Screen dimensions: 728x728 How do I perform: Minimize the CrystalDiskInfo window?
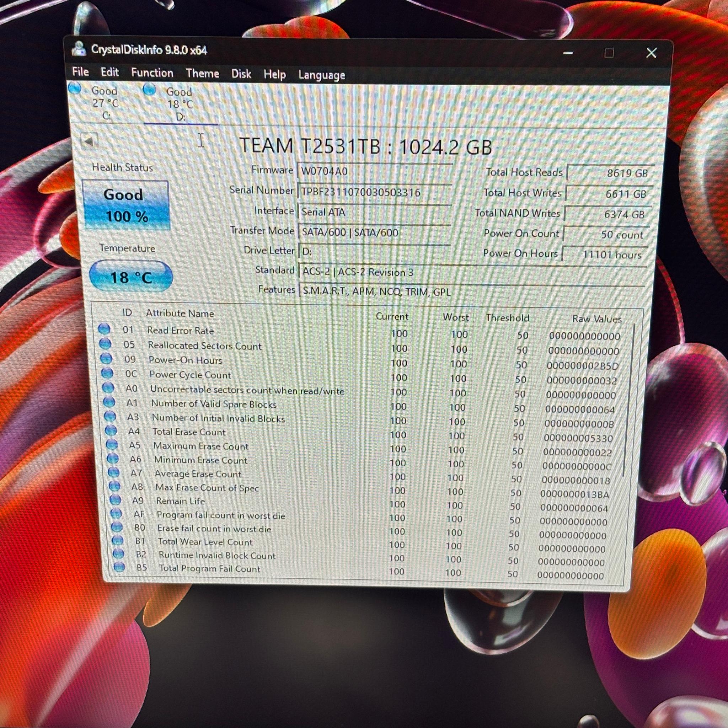[568, 53]
